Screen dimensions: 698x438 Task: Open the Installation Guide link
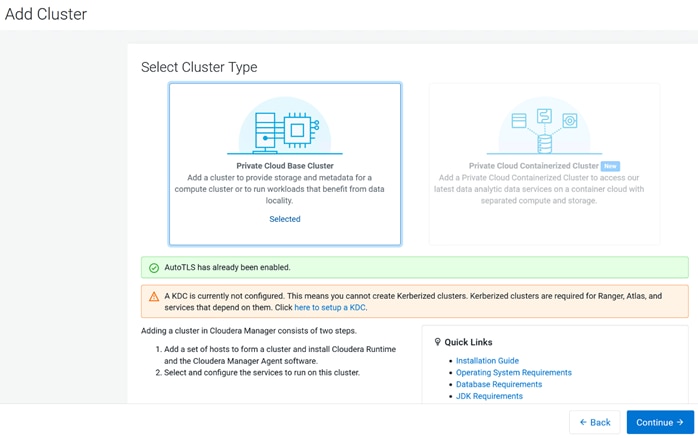(487, 361)
